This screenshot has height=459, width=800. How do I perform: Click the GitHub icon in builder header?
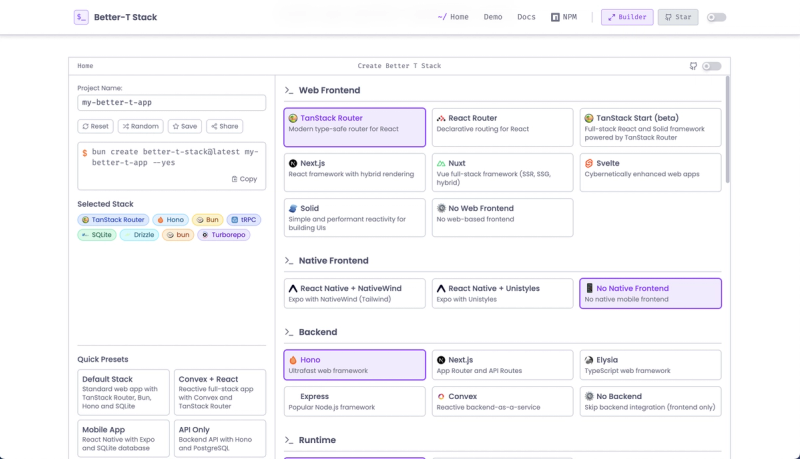[x=693, y=66]
